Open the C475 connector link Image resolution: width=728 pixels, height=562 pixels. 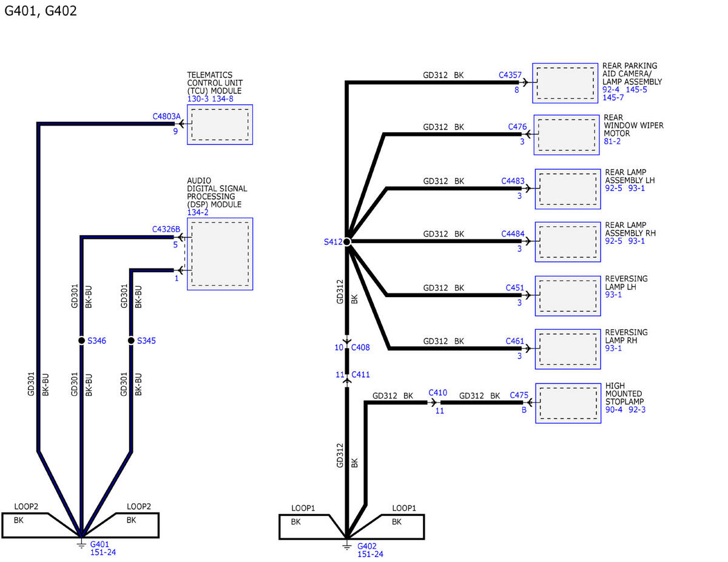(519, 395)
